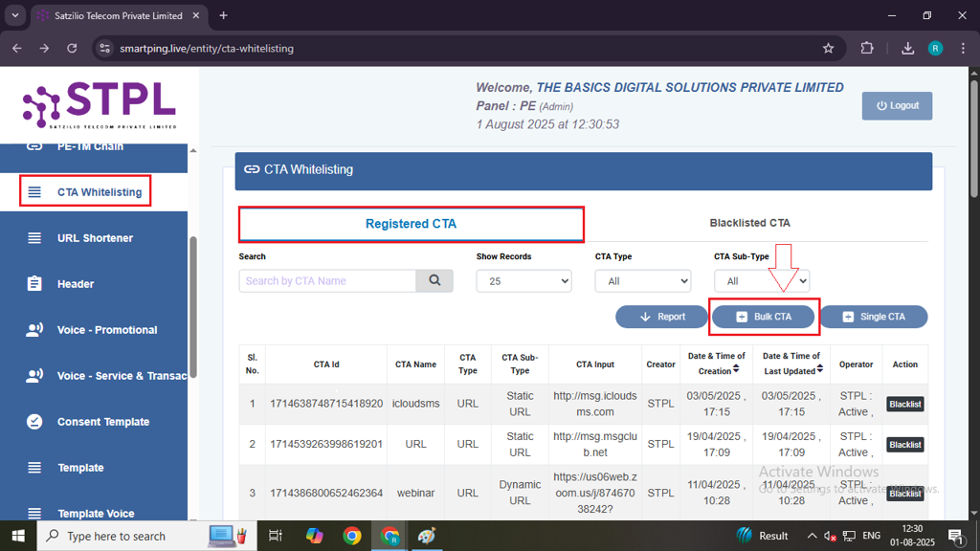Open the CTA Whitelisting sidebar item
980x551 pixels.
[x=85, y=191]
